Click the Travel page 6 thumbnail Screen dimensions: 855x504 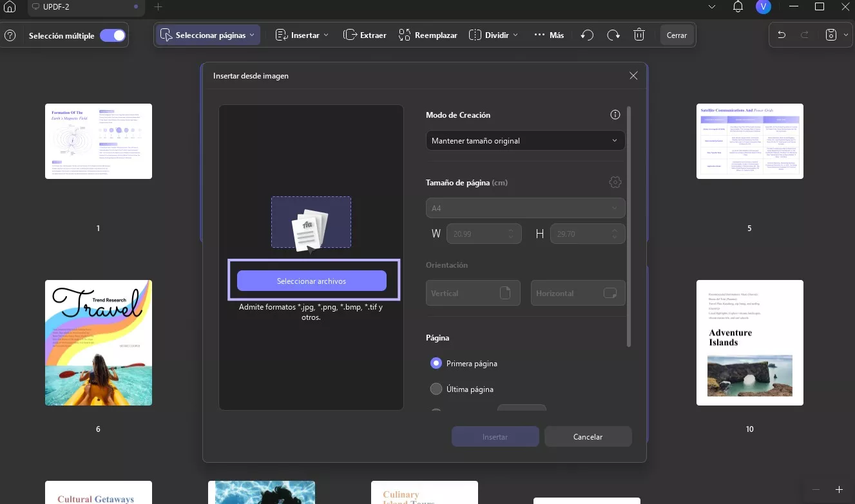99,342
